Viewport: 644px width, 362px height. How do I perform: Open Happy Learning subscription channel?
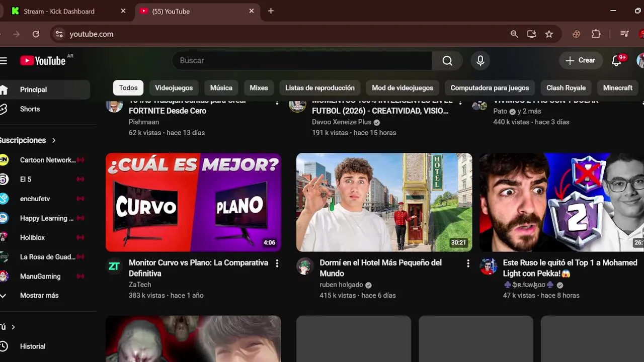(44, 218)
